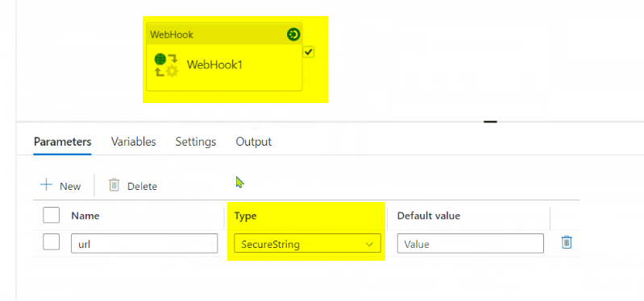Check the checkbox for the url parameter row
Image resolution: width=644 pixels, height=301 pixels.
point(52,242)
